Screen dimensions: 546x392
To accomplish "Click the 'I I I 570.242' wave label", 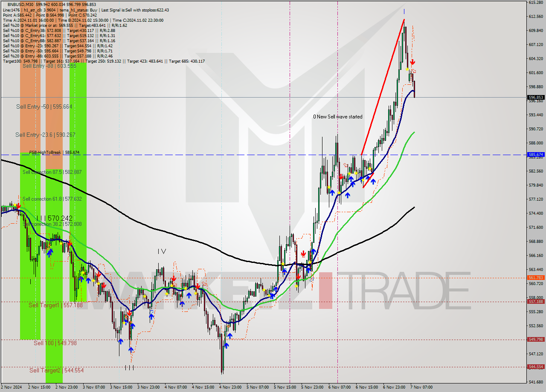I will 54,218.
